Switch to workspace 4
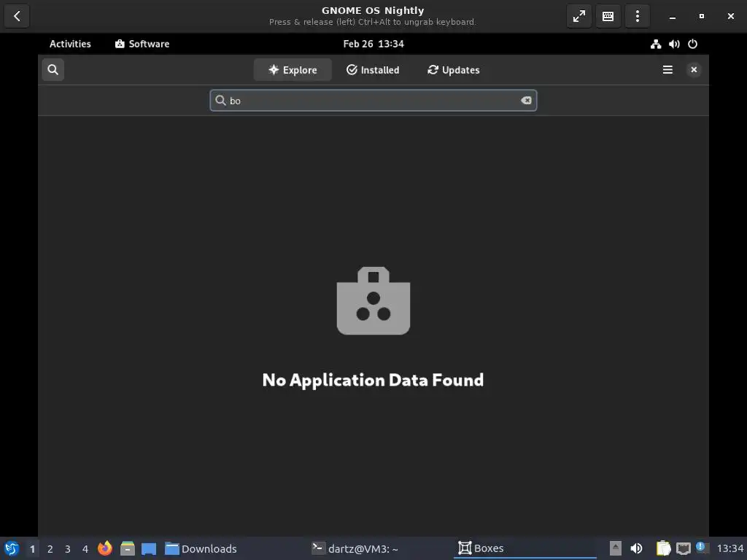 (85, 549)
